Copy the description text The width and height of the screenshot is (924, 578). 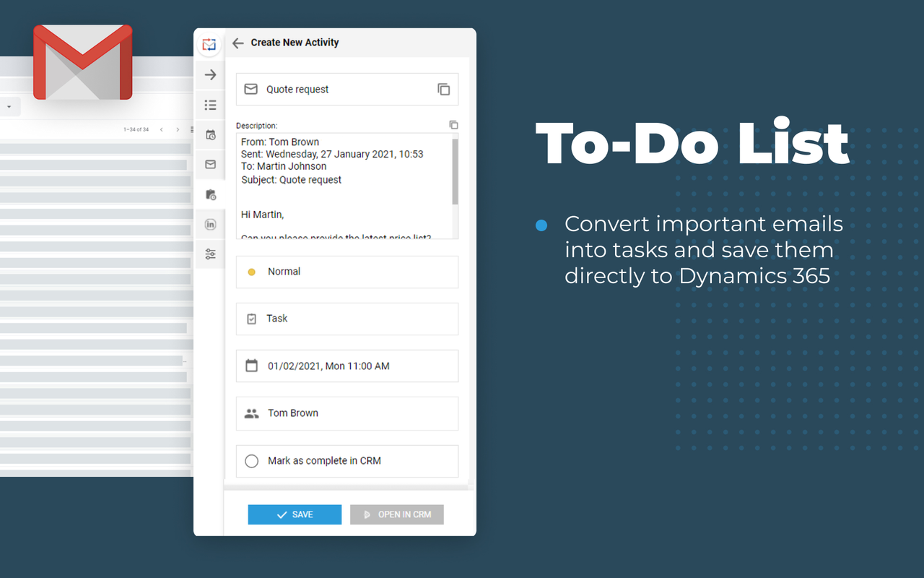click(453, 125)
